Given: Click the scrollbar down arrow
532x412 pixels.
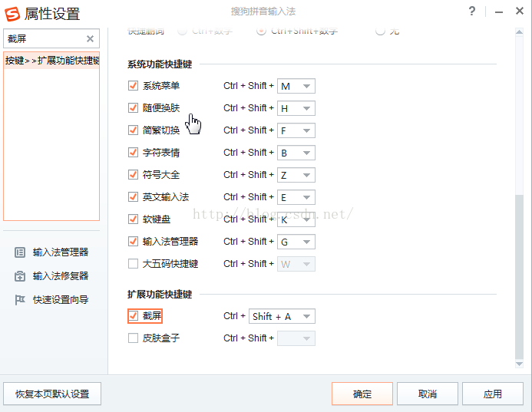Looking at the screenshot, I should [519, 364].
